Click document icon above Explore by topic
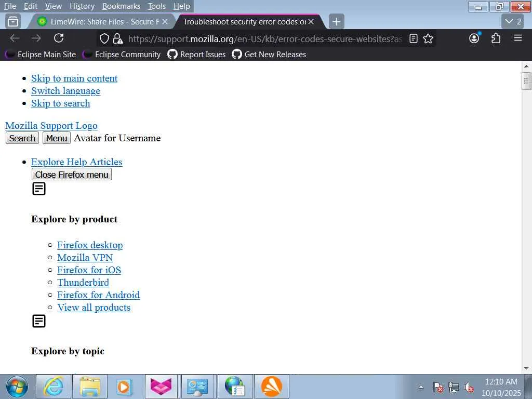This screenshot has height=399, width=532. click(x=38, y=321)
